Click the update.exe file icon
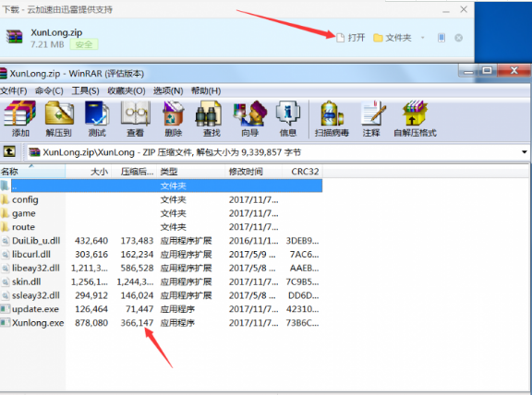The height and width of the screenshot is (395, 532). pos(6,309)
